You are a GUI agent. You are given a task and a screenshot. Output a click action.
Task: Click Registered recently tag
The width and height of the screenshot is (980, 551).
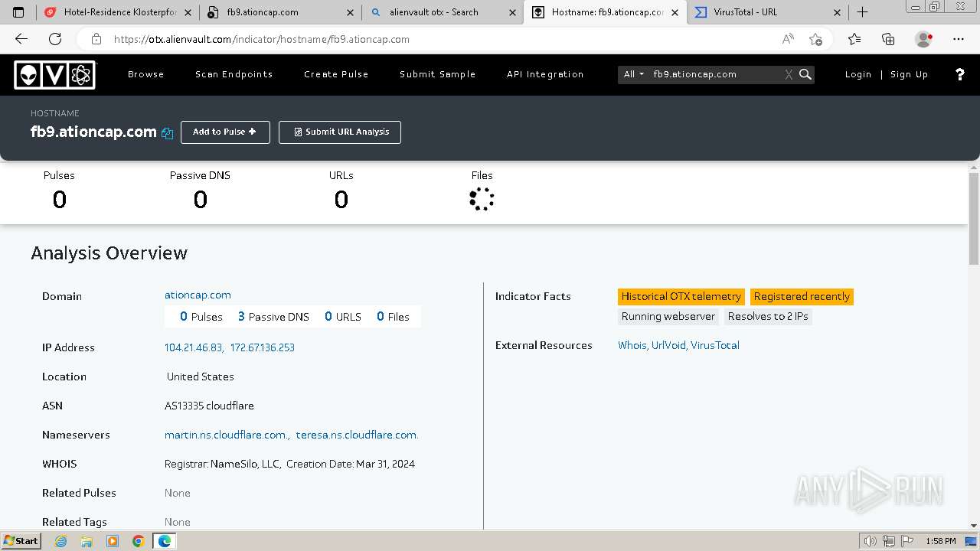tap(802, 297)
